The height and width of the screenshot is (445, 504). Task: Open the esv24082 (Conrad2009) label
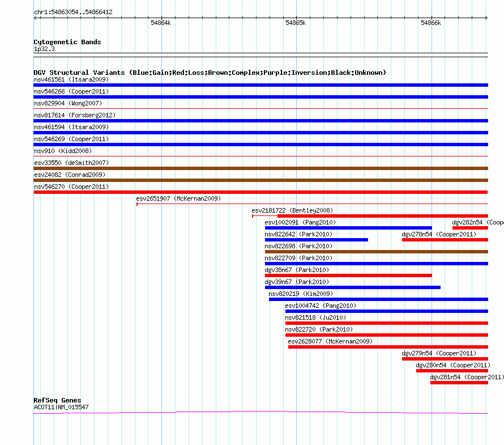pos(70,175)
